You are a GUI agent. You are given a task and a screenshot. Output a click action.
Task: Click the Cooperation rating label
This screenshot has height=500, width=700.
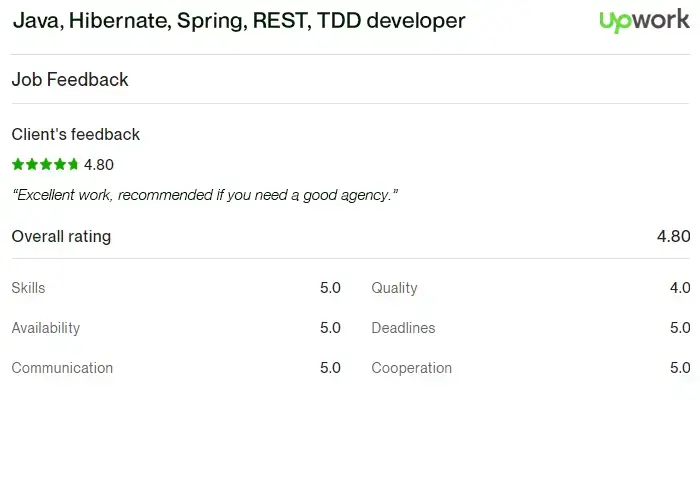pyautogui.click(x=412, y=368)
